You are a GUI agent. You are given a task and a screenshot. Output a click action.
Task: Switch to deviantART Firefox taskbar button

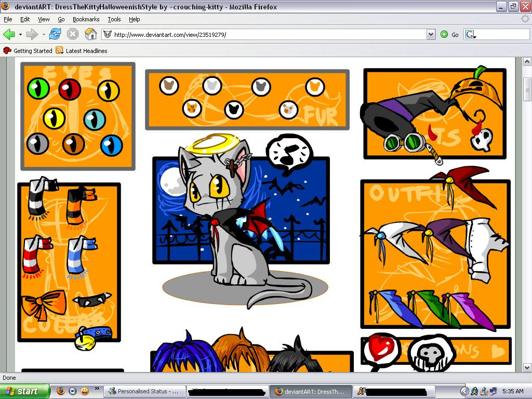pyautogui.click(x=310, y=391)
